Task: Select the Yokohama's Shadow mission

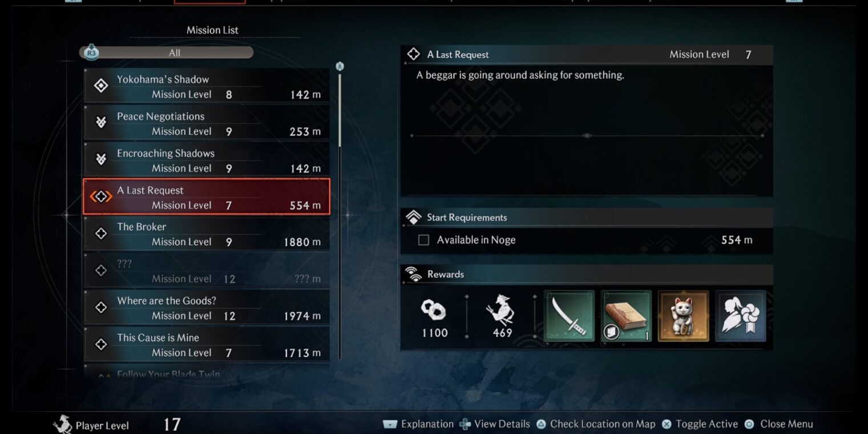Action: tap(207, 86)
